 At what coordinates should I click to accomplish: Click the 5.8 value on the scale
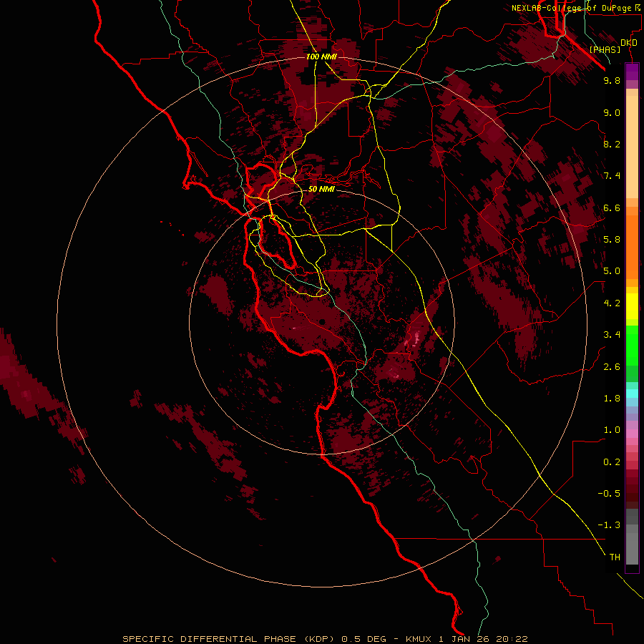point(612,240)
